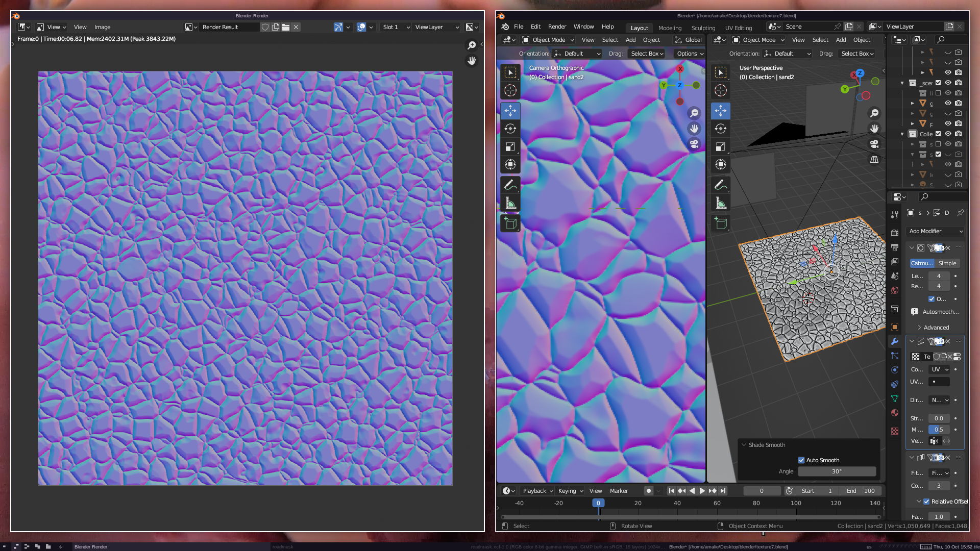980x551 pixels.
Task: Expand the Advanced subdivision section
Action: pos(936,328)
